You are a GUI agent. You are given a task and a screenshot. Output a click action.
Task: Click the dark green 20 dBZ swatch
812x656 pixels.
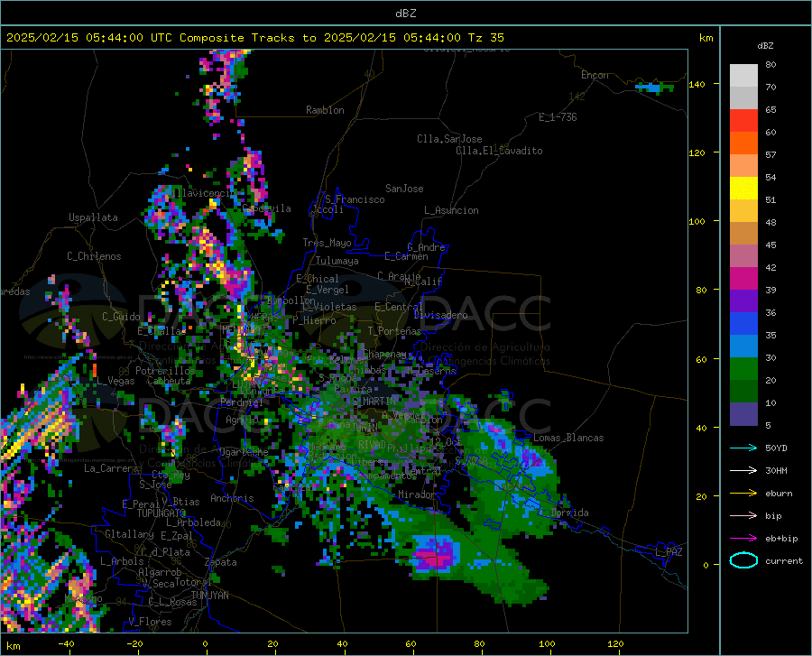click(743, 392)
